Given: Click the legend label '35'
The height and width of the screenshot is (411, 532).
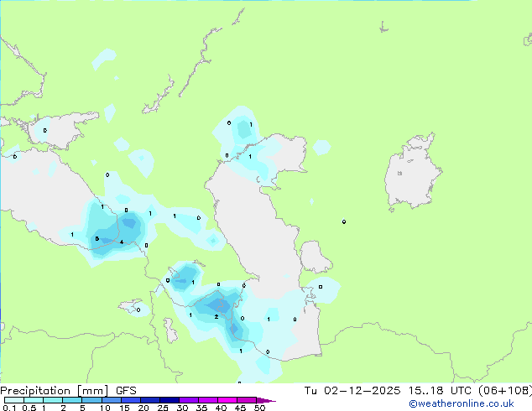Looking at the screenshot, I should tap(201, 408).
